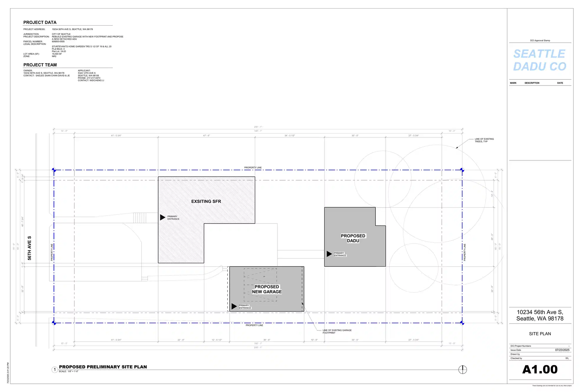
Task: Click the primary entrance arrow on the existing SFR
Action: tap(163, 217)
